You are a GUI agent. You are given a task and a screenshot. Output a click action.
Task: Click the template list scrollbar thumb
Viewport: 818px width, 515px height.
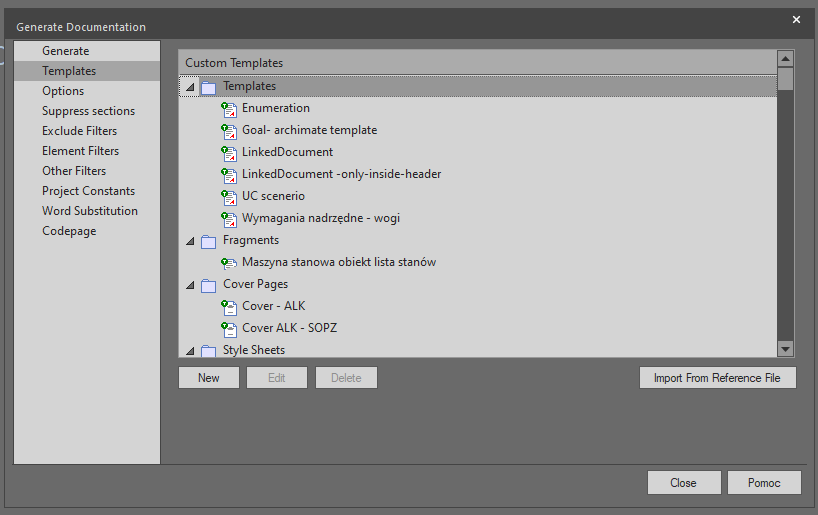point(785,79)
